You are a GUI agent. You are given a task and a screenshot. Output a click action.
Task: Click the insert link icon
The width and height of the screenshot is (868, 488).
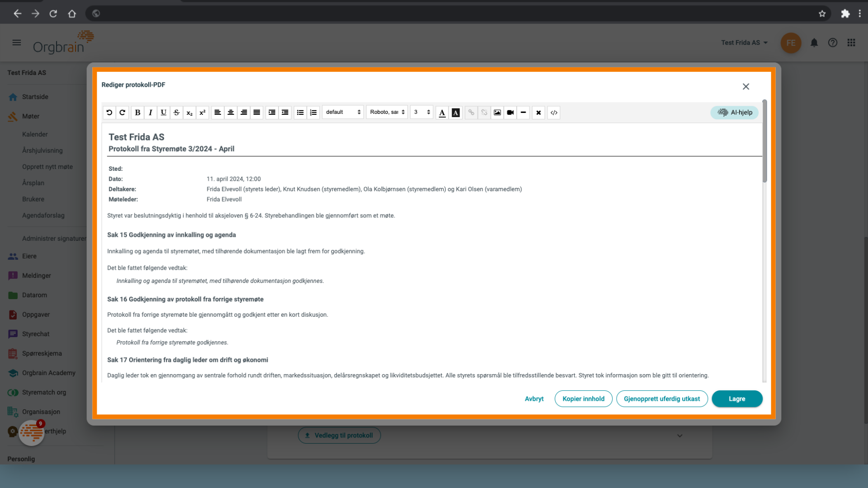[471, 113]
